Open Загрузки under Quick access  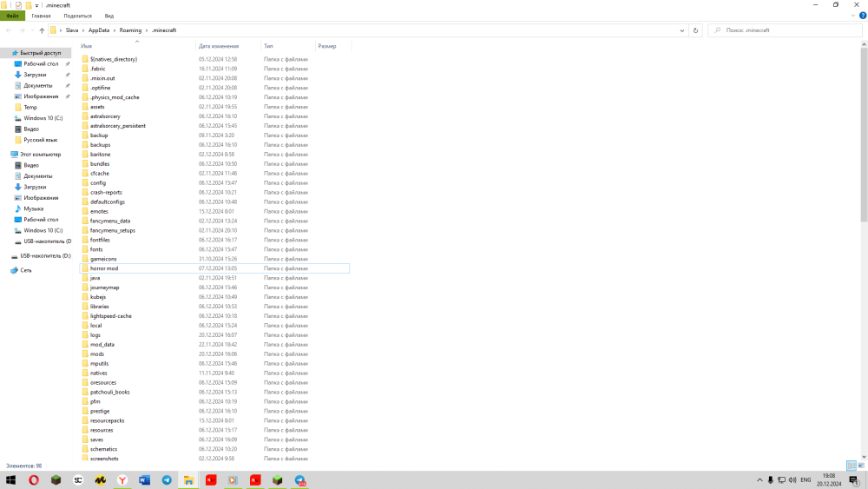pos(35,75)
